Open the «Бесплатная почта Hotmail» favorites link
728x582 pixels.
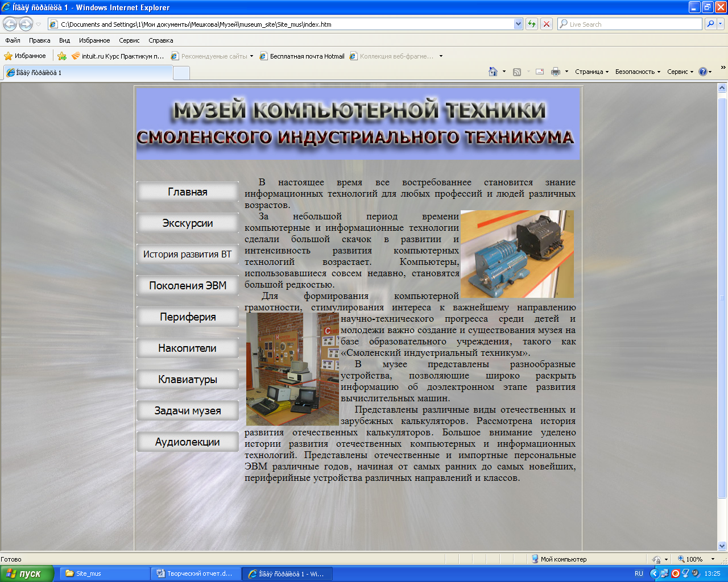(302, 56)
